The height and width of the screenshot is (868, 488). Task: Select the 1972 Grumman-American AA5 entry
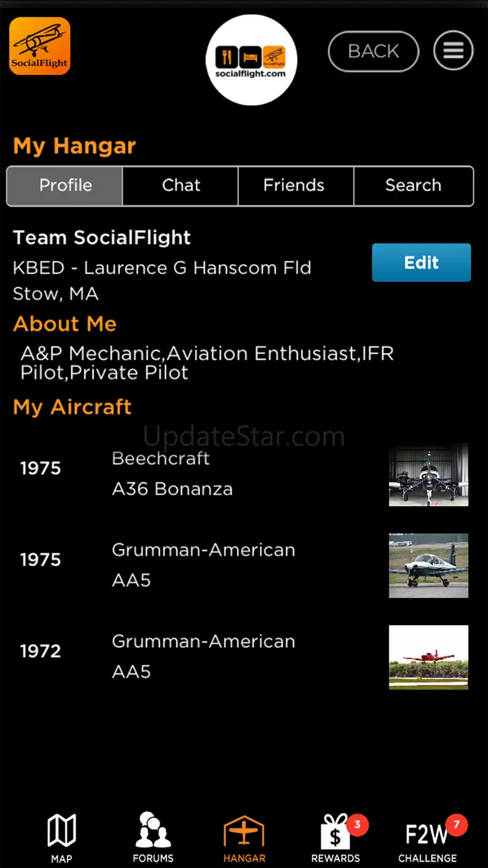pyautogui.click(x=203, y=656)
